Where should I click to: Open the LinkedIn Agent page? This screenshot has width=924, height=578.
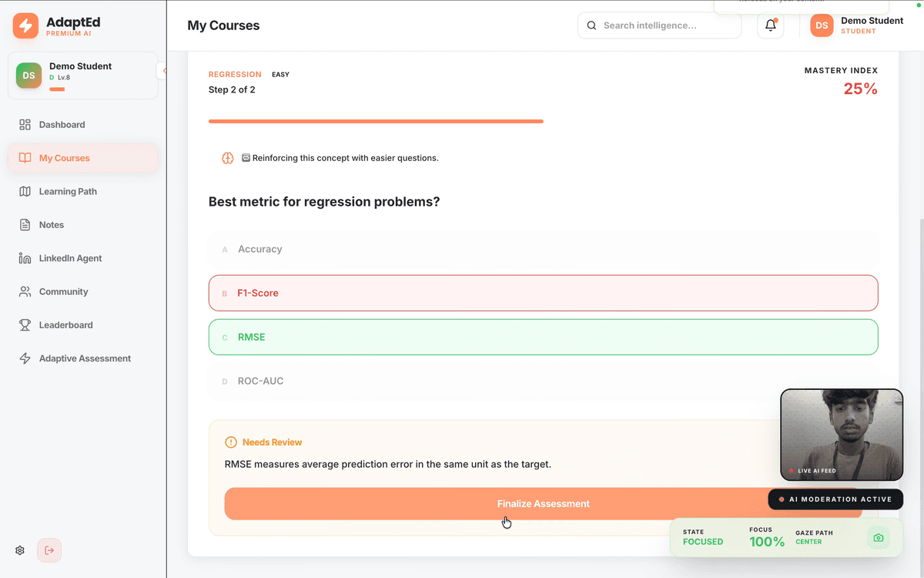pos(70,258)
